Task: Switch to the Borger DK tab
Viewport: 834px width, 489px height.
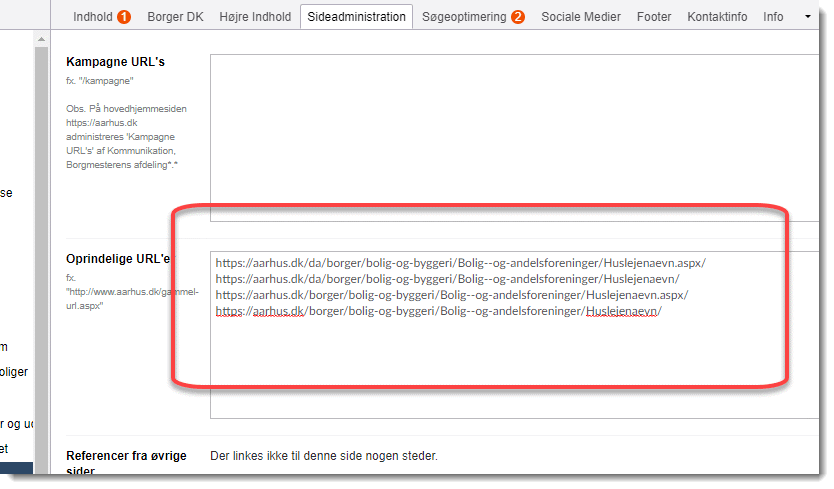Action: pos(175,17)
